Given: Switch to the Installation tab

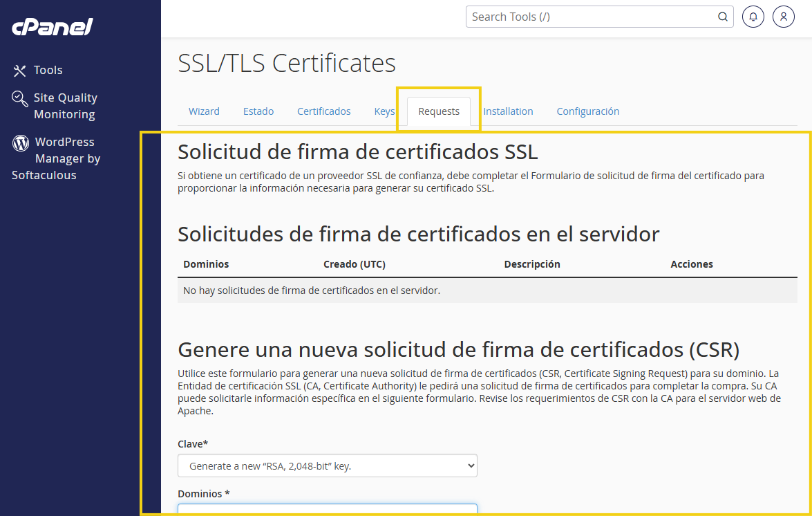Looking at the screenshot, I should (x=508, y=111).
